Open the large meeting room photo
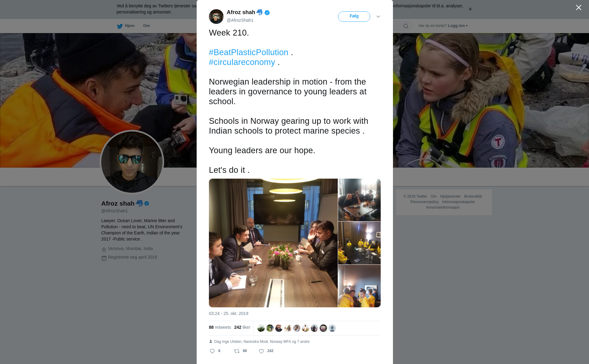589x364 pixels. 273,243
